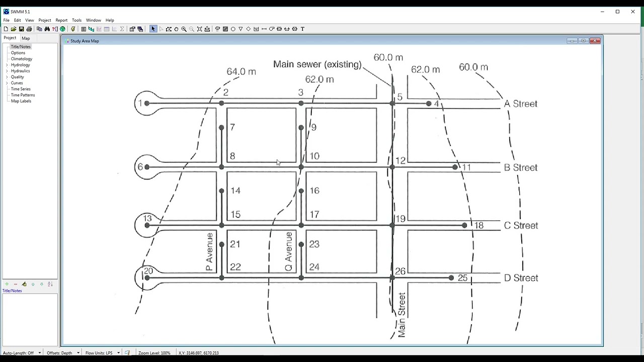
Task: Open the Offsets: Depth dropdown
Action: pyautogui.click(x=78, y=353)
